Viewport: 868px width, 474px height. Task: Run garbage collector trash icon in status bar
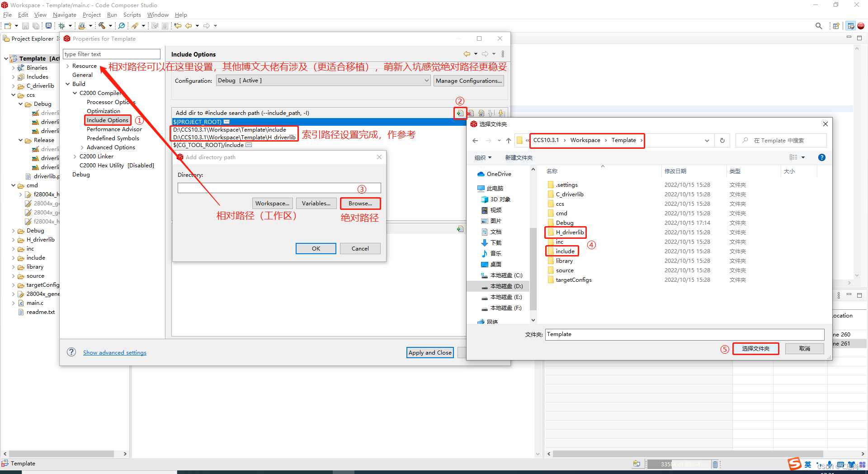[715, 464]
